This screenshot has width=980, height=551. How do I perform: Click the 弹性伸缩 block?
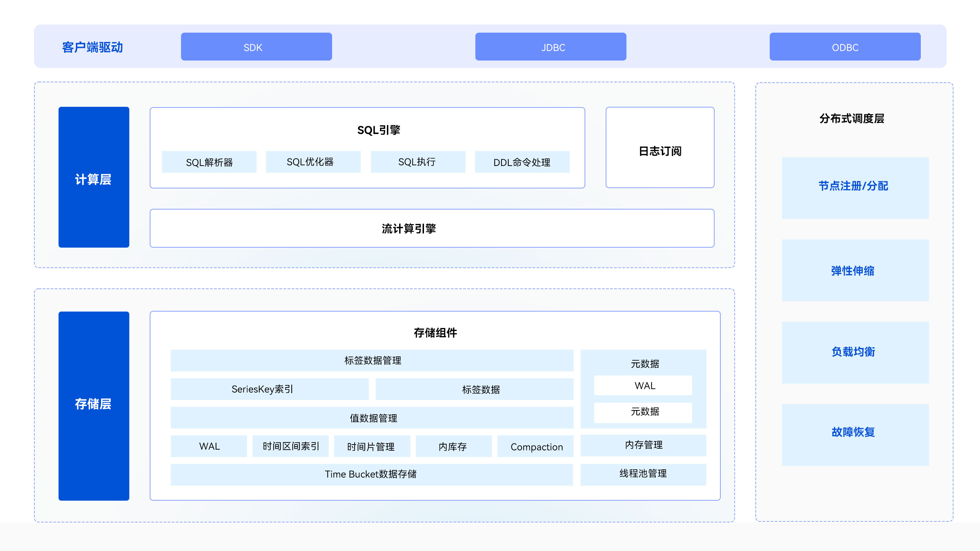(855, 270)
